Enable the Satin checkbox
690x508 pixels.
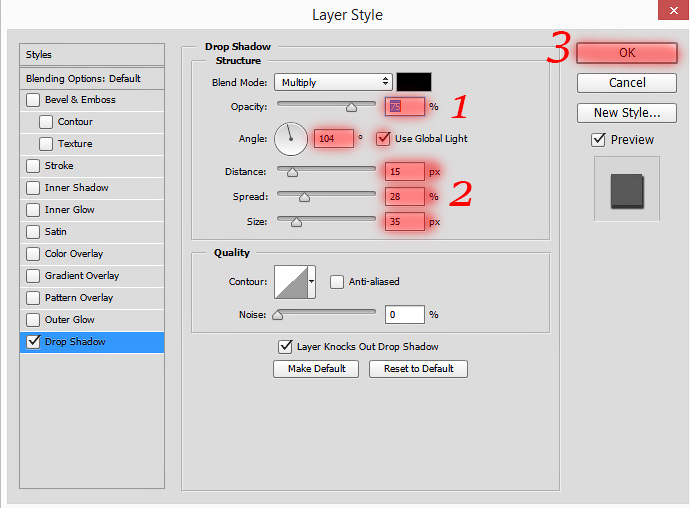pyautogui.click(x=33, y=232)
